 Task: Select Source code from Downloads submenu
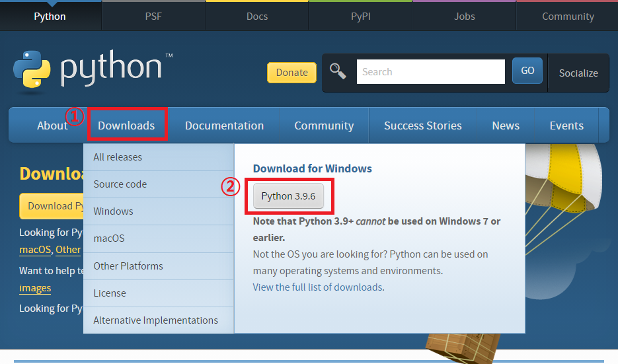[159, 184]
